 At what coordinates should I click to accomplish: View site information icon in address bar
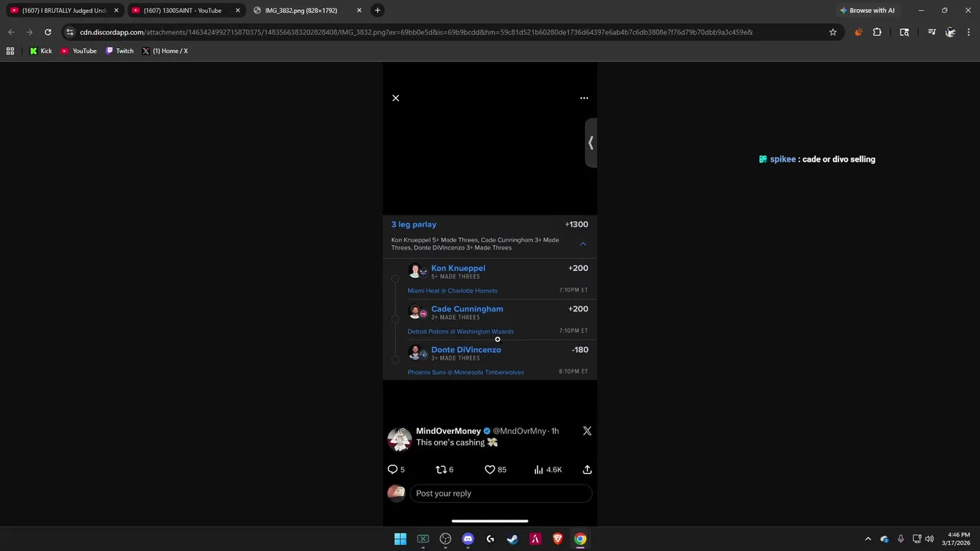(70, 32)
